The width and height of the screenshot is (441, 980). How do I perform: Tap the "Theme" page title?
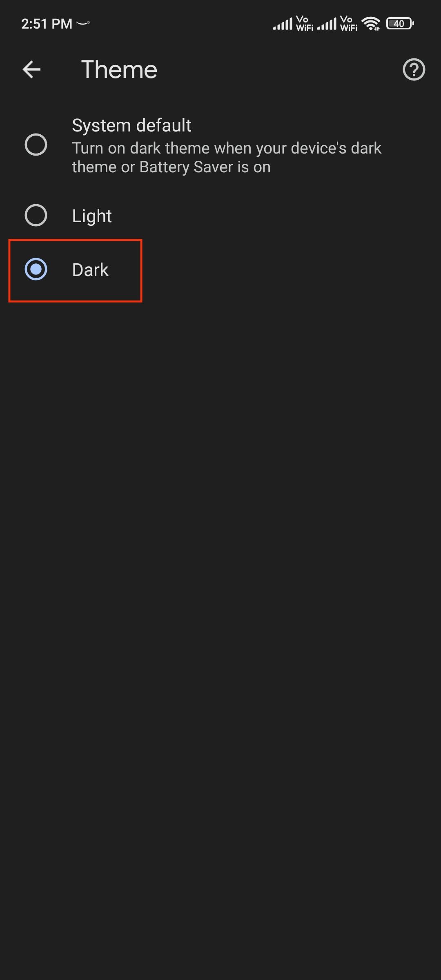119,69
